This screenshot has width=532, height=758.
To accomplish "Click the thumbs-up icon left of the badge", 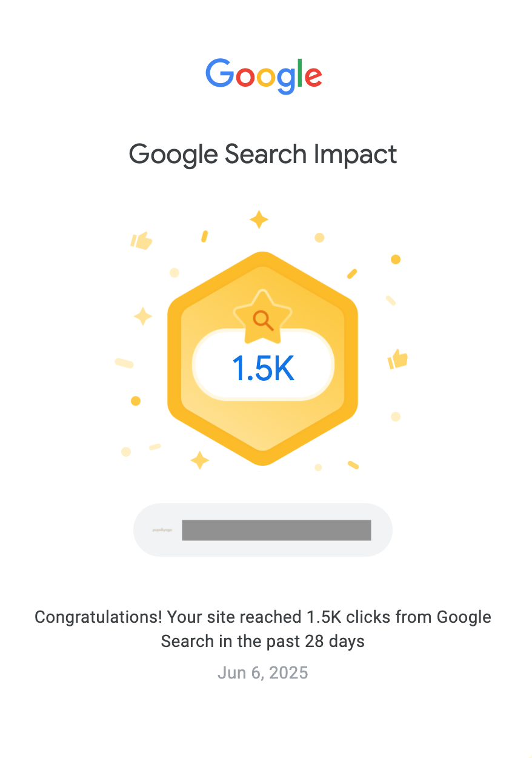I will (x=142, y=241).
